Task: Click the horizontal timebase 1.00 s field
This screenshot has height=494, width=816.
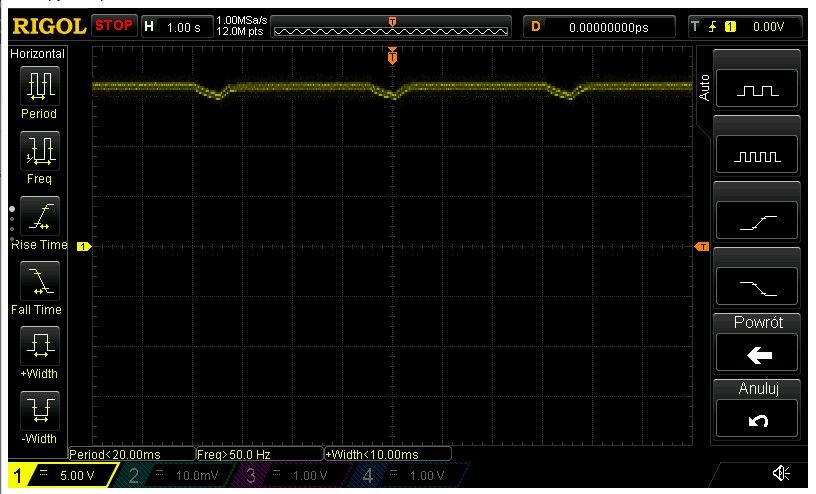Action: coord(178,27)
